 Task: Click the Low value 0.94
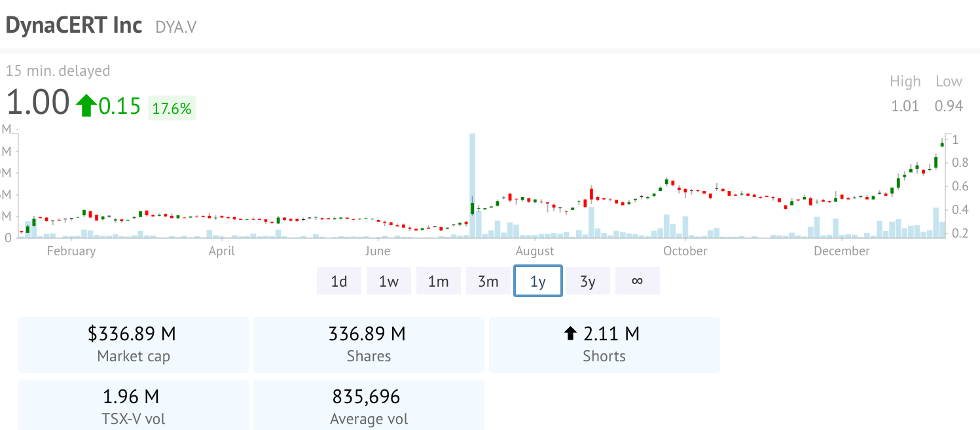pyautogui.click(x=949, y=106)
